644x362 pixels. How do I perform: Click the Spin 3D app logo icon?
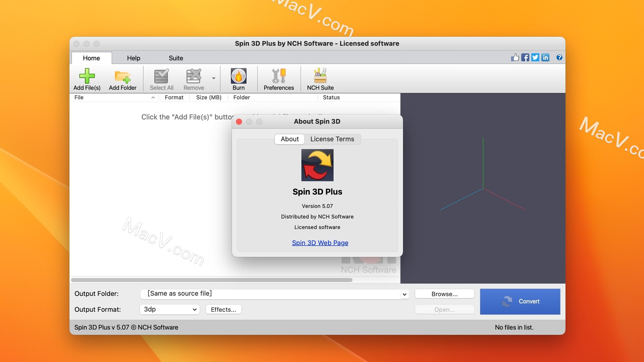[317, 165]
